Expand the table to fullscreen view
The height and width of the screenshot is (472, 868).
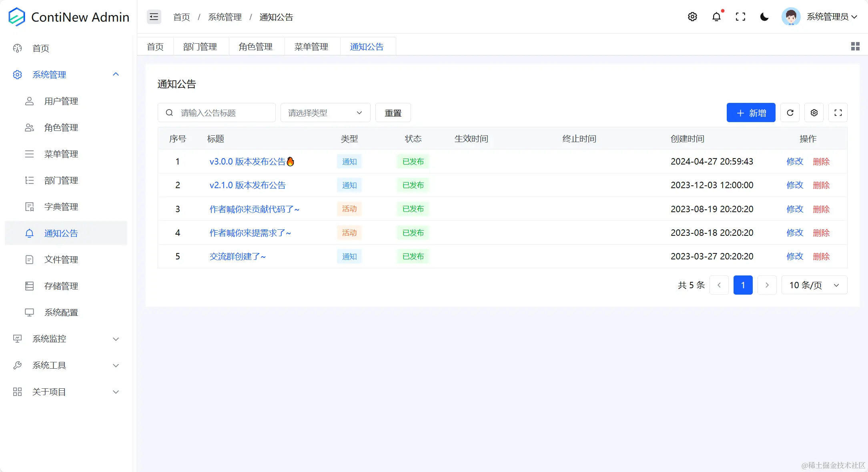click(x=838, y=112)
